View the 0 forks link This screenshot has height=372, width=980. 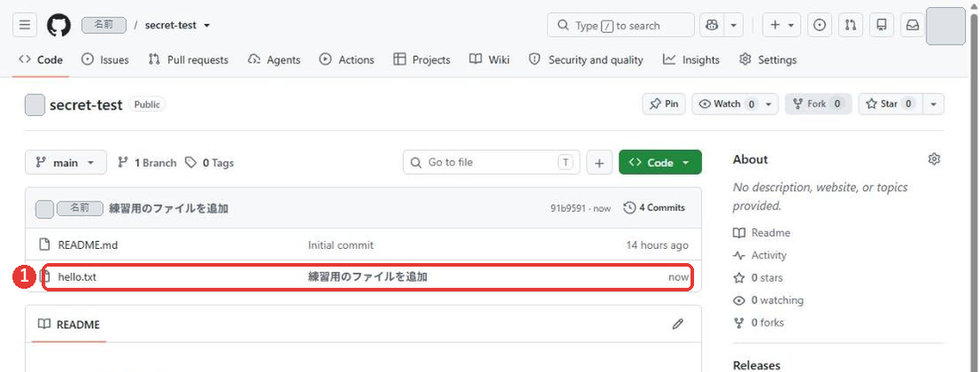coord(758,323)
